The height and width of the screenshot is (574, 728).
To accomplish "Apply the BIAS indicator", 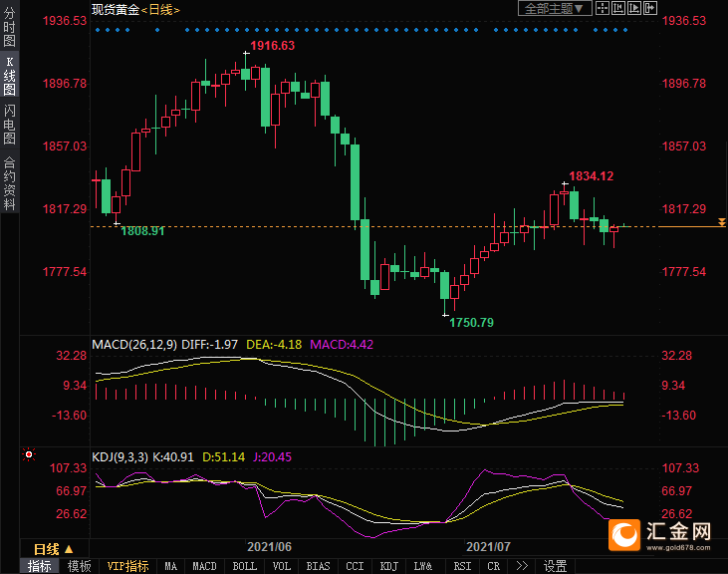I will coord(318,566).
